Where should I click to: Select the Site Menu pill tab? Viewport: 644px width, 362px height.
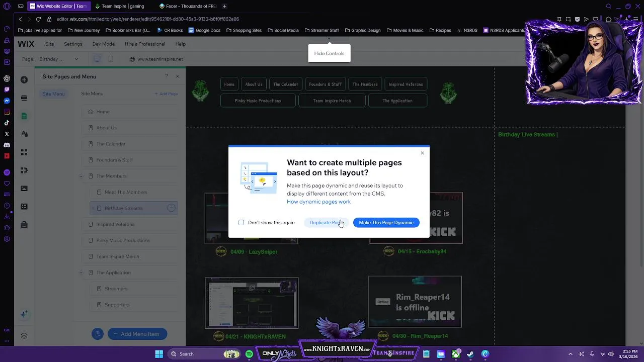pyautogui.click(x=53, y=94)
